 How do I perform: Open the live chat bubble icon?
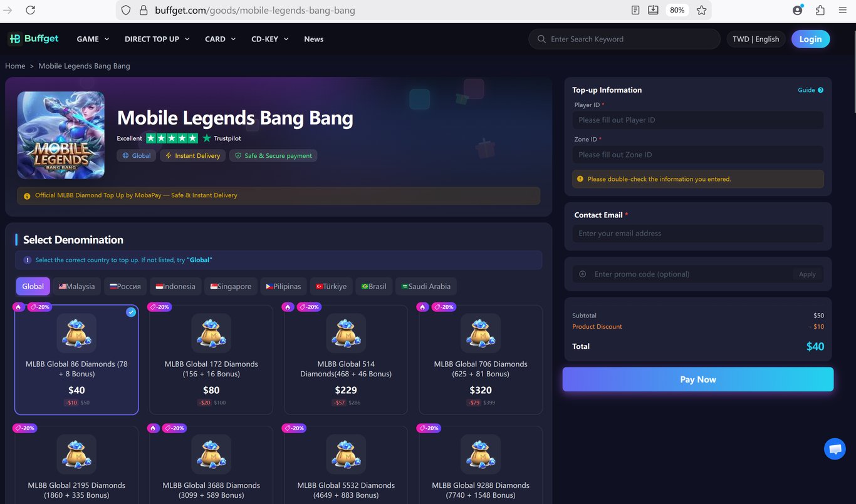pos(835,449)
